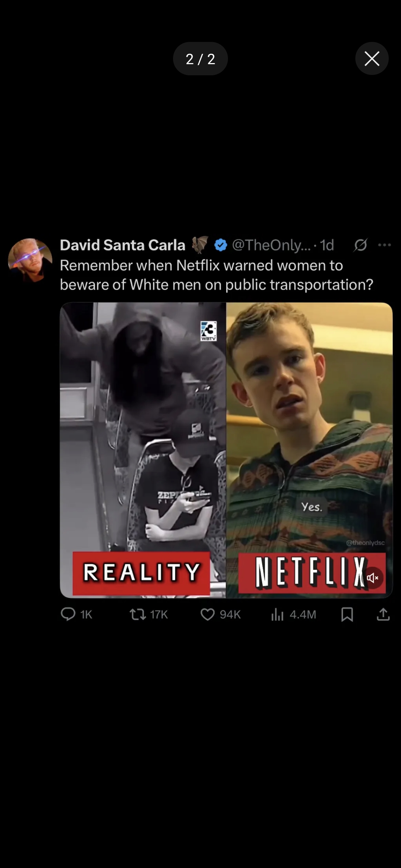
Task: Tap the 17K repost count
Action: click(159, 615)
